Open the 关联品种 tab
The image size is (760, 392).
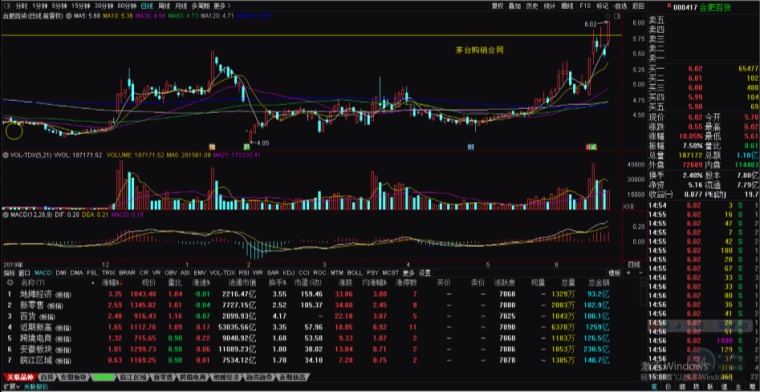(19, 377)
